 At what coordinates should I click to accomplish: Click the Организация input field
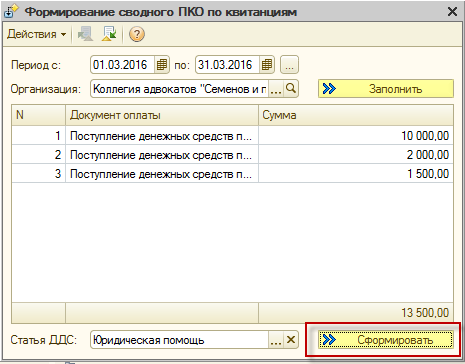pos(179,89)
